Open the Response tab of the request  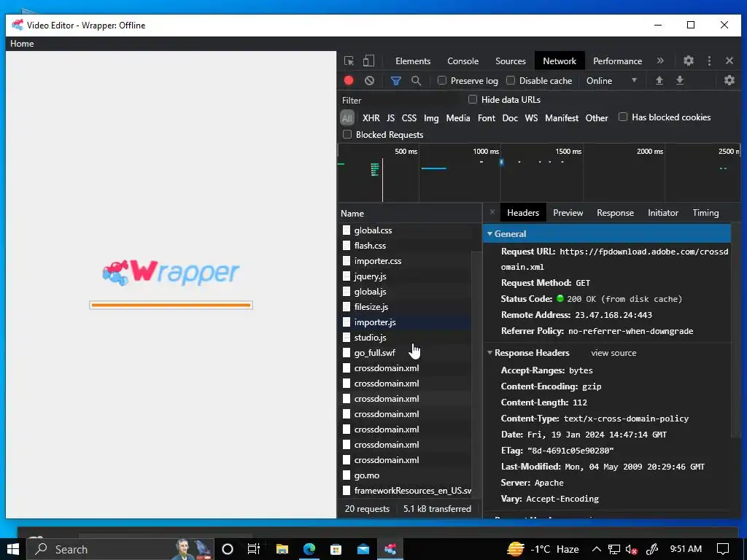[x=615, y=213]
